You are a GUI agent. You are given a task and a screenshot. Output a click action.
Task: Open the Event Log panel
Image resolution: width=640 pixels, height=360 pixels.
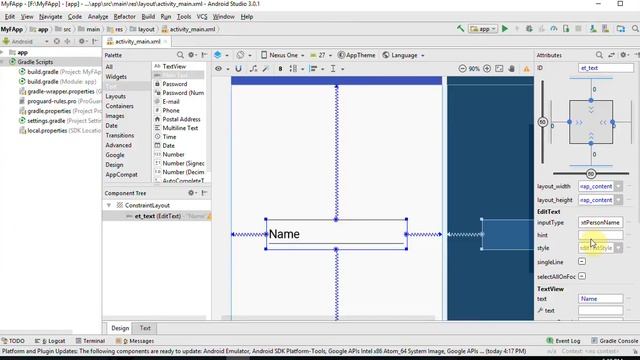pos(564,340)
